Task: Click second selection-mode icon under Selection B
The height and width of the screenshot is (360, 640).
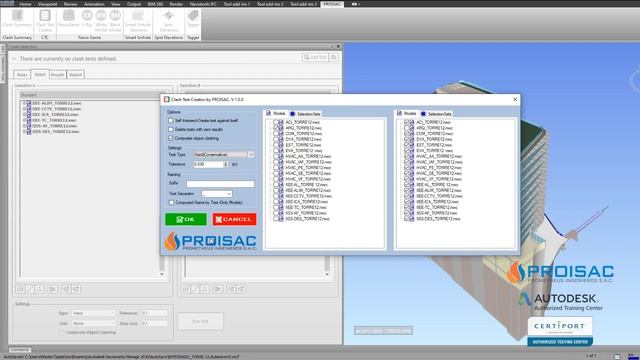Action: (x=195, y=289)
